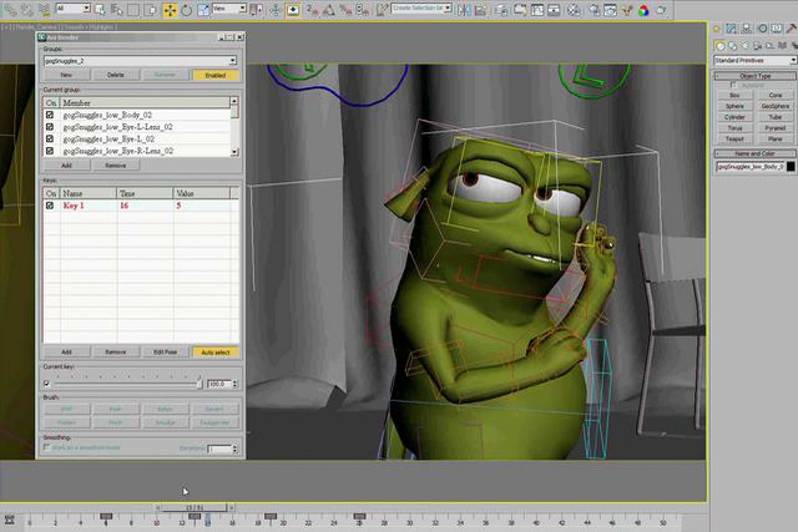Show the Cameras category in Create panel
This screenshot has width=798, height=532.
click(757, 46)
